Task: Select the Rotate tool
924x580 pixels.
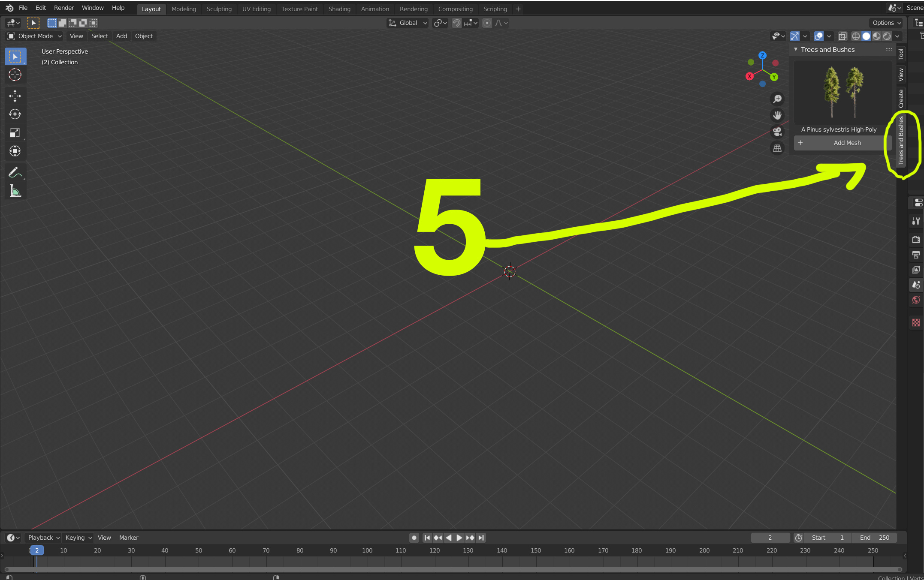Action: pyautogui.click(x=15, y=114)
